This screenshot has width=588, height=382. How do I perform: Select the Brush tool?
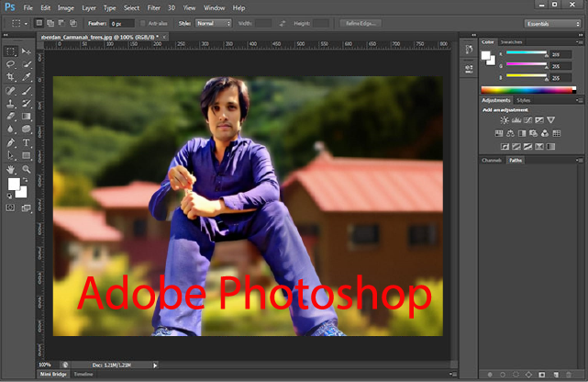coord(27,90)
